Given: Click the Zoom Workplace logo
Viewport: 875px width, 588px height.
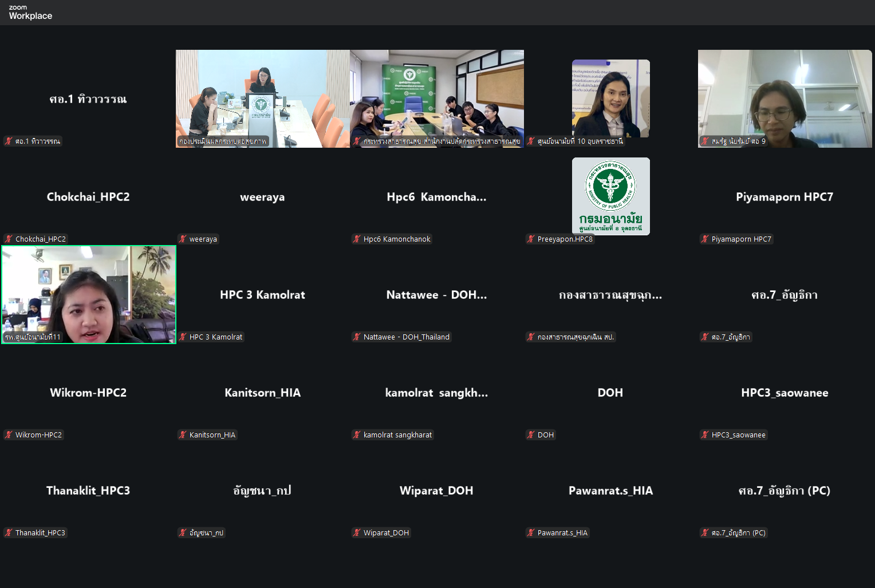Looking at the screenshot, I should 30,12.
